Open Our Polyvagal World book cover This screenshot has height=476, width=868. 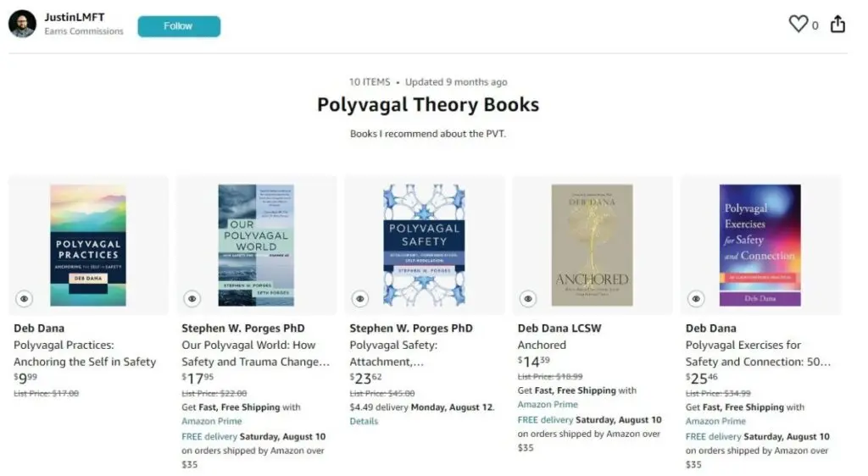point(256,245)
